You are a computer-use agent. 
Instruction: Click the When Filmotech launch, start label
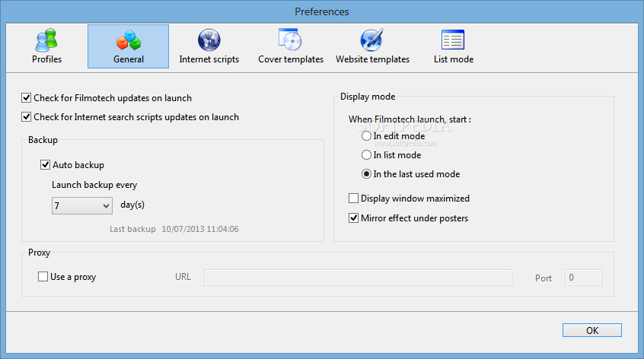pos(410,119)
